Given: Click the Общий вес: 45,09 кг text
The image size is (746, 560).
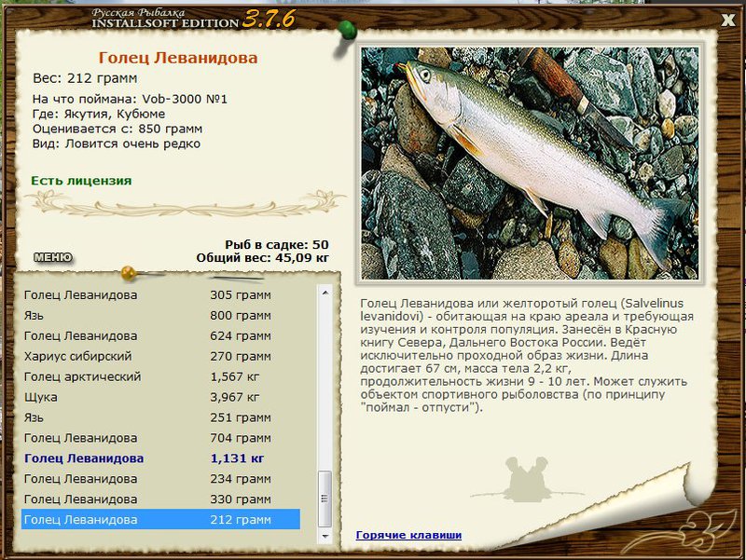Looking at the screenshot, I should pyautogui.click(x=262, y=258).
